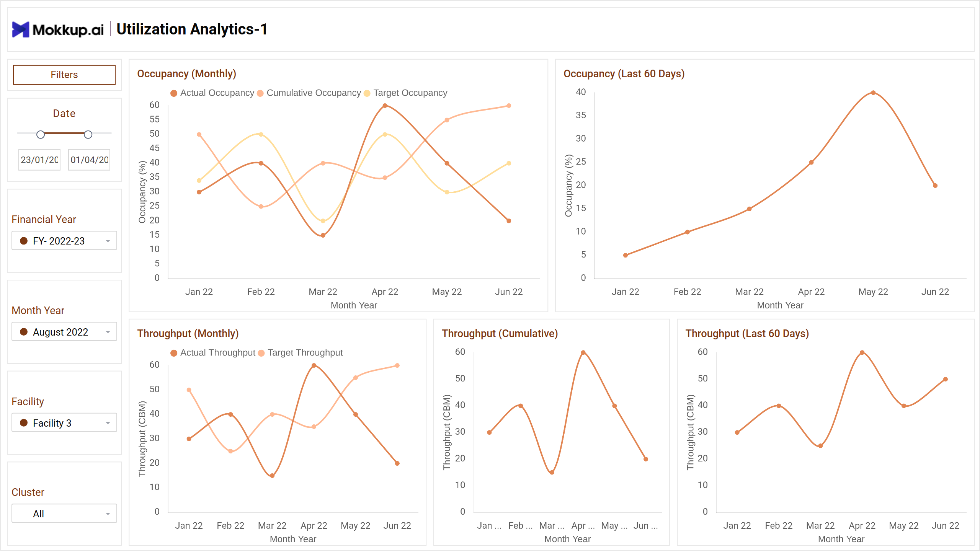This screenshot has height=551, width=980.
Task: Click Throughput Last 60 Days Mar 22 point
Action: pyautogui.click(x=820, y=446)
